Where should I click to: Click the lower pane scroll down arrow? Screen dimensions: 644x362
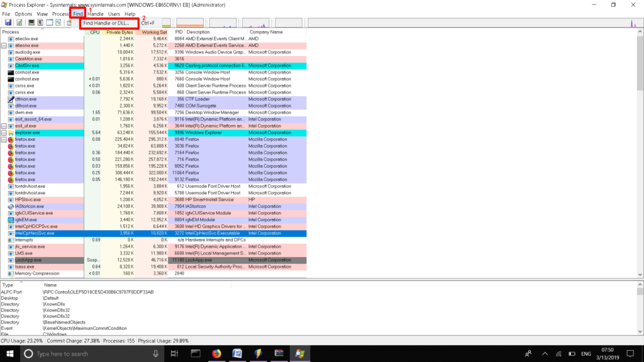click(x=640, y=332)
